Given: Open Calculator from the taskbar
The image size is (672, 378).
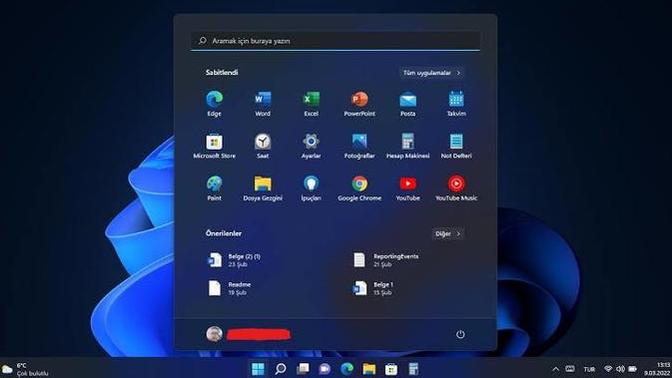Looking at the screenshot, I should pos(413,369).
